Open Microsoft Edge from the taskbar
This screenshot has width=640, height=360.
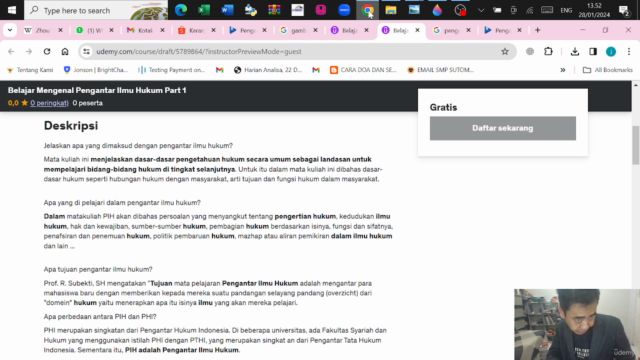pyautogui.click(x=181, y=10)
